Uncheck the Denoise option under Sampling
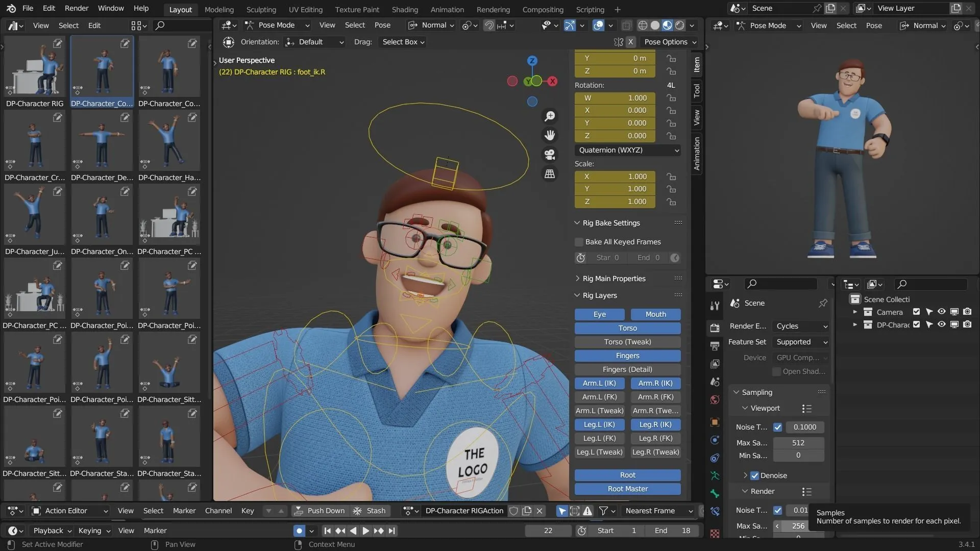The image size is (980, 551). 754,475
